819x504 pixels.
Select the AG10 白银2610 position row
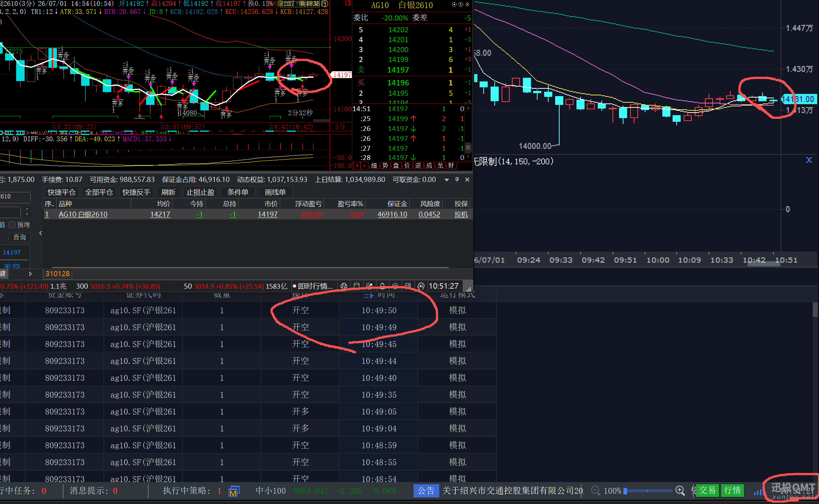point(258,215)
